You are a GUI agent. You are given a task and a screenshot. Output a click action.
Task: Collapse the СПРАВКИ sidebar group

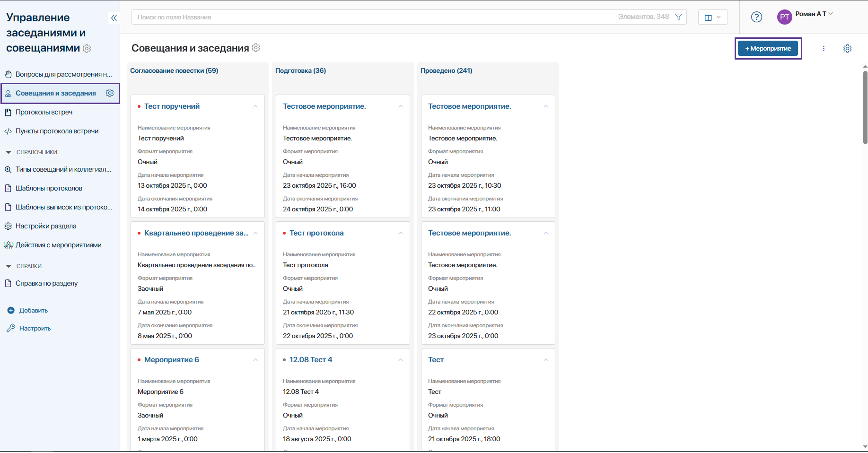click(x=8, y=266)
